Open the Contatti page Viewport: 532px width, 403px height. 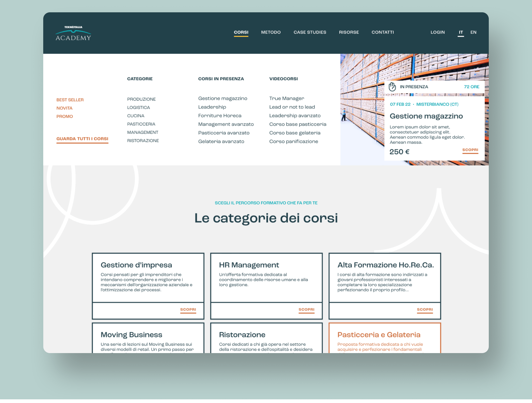(382, 32)
